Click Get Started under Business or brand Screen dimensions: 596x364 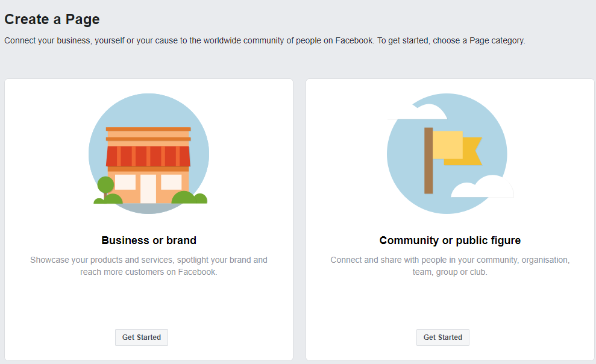[142, 337]
